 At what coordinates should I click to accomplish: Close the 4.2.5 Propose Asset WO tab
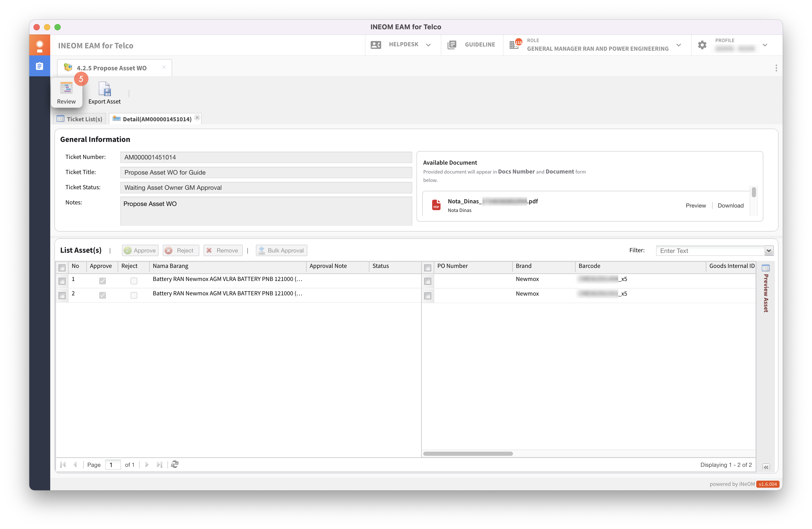coord(164,67)
